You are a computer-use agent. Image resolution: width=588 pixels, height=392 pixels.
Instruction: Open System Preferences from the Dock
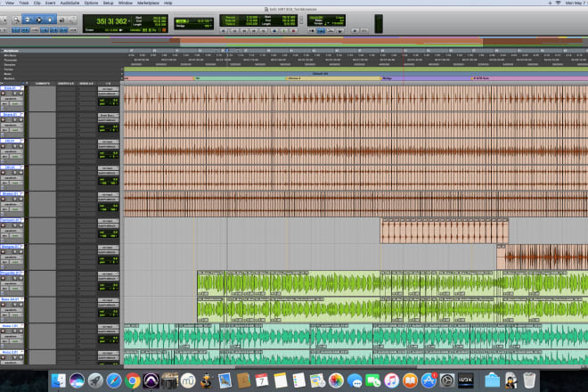pyautogui.click(x=447, y=380)
